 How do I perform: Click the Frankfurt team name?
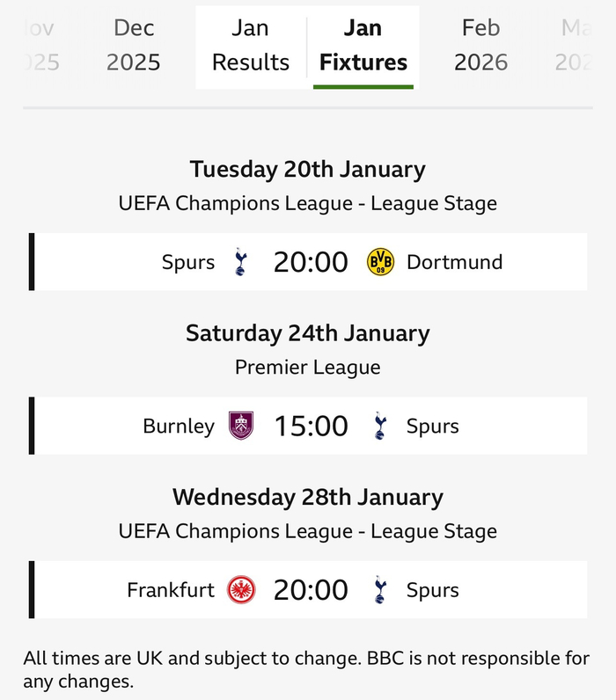[x=171, y=590]
